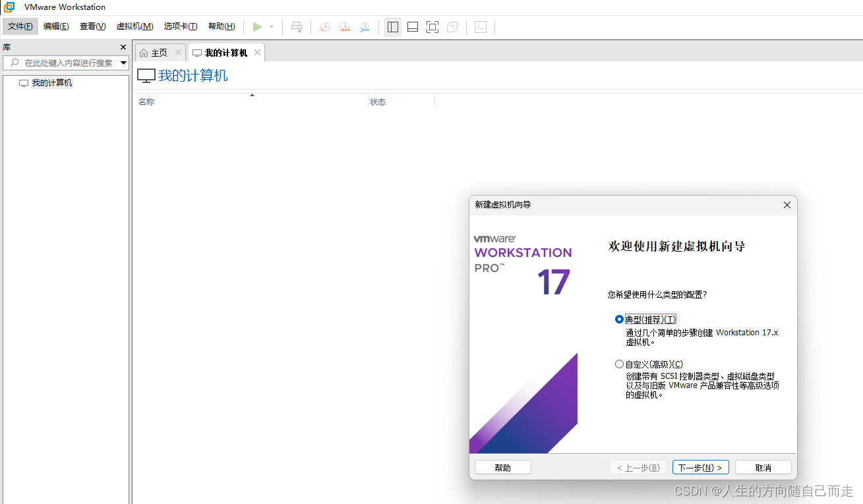
Task: Click the full screen mode icon
Action: coord(432,27)
